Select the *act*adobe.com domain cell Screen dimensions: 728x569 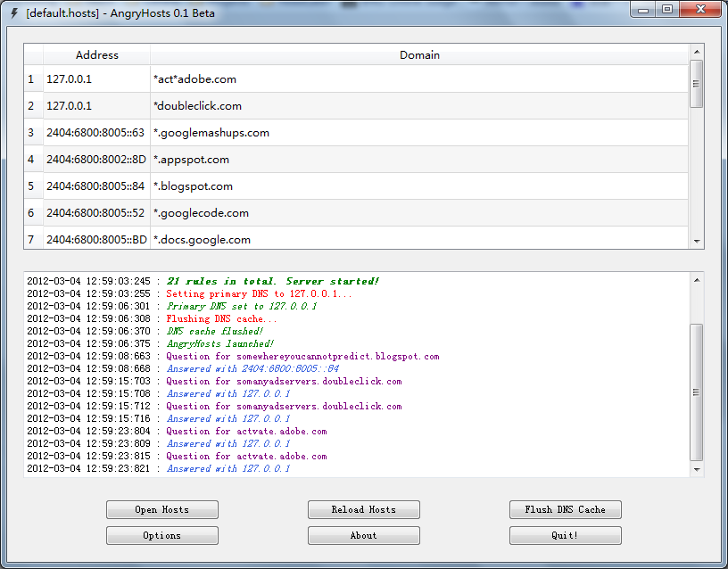click(x=419, y=78)
